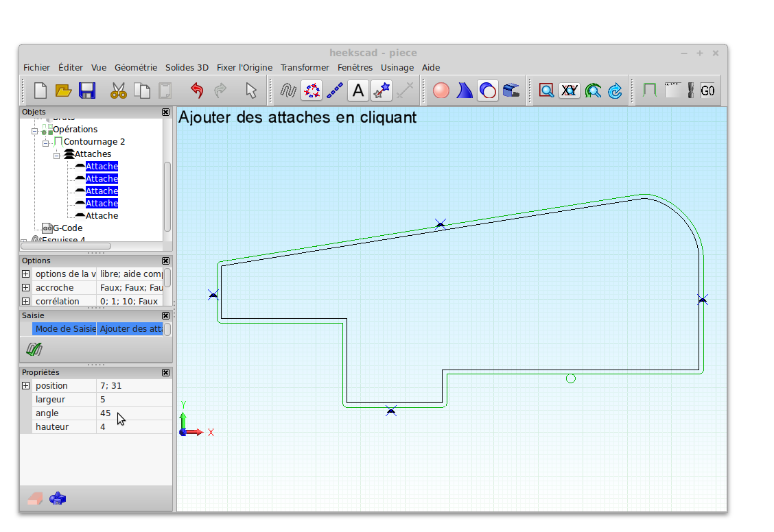
Task: Click the magnifying glass zoom window icon
Action: pos(546,90)
